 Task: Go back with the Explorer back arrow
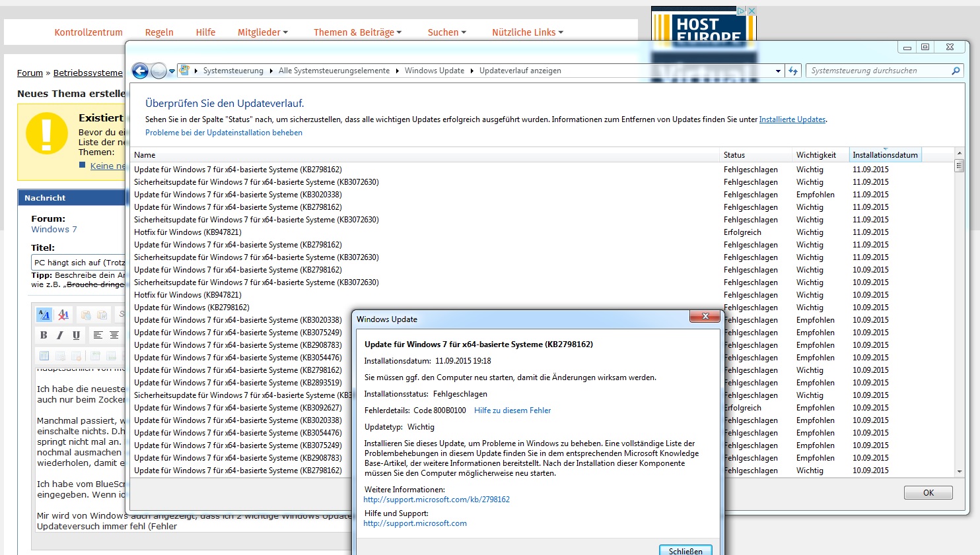coord(140,71)
